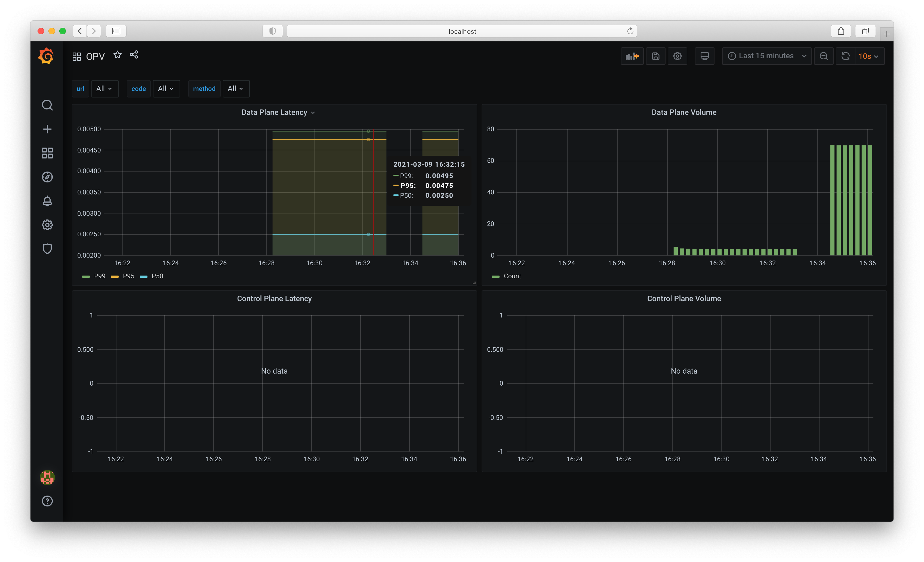Toggle P99 series in legend
This screenshot has height=562, width=924.
tap(99, 276)
